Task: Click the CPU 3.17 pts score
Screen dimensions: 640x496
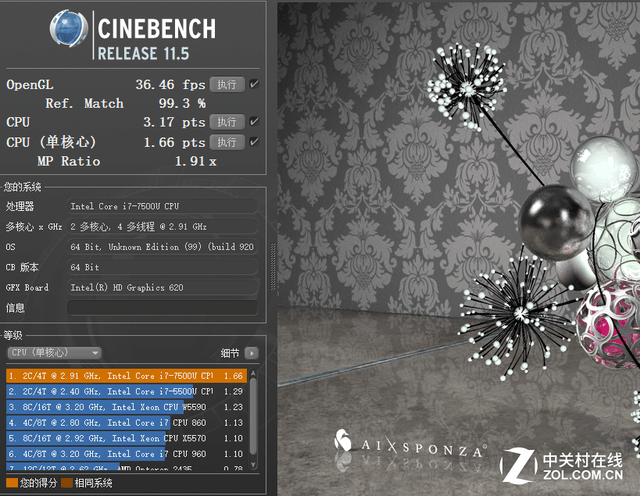Action: pyautogui.click(x=174, y=122)
